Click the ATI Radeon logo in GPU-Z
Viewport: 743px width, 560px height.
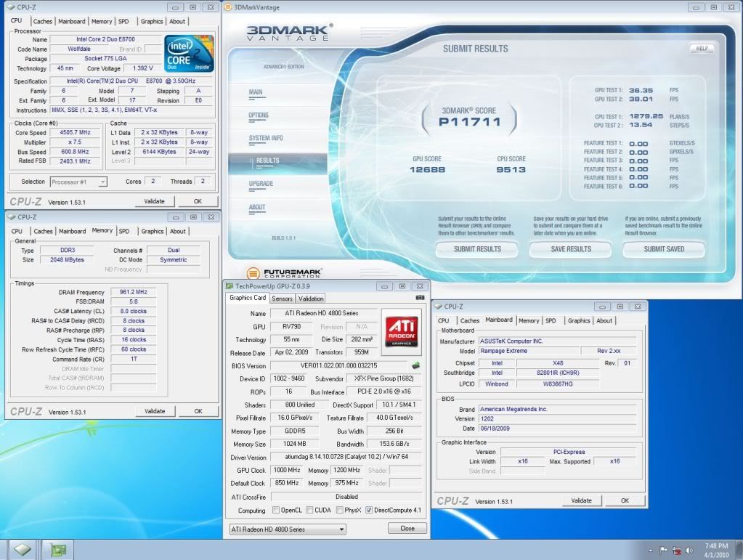tap(402, 331)
